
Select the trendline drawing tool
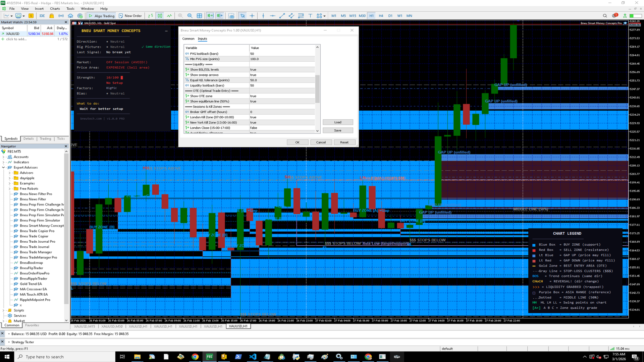282,16
